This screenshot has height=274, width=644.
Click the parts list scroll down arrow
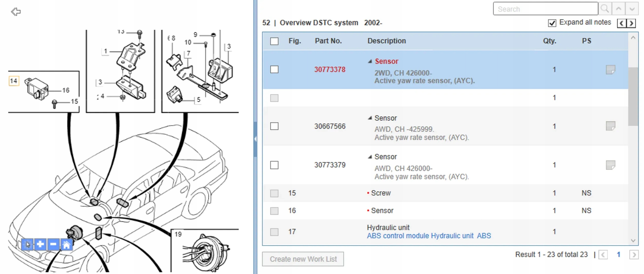[x=633, y=240]
